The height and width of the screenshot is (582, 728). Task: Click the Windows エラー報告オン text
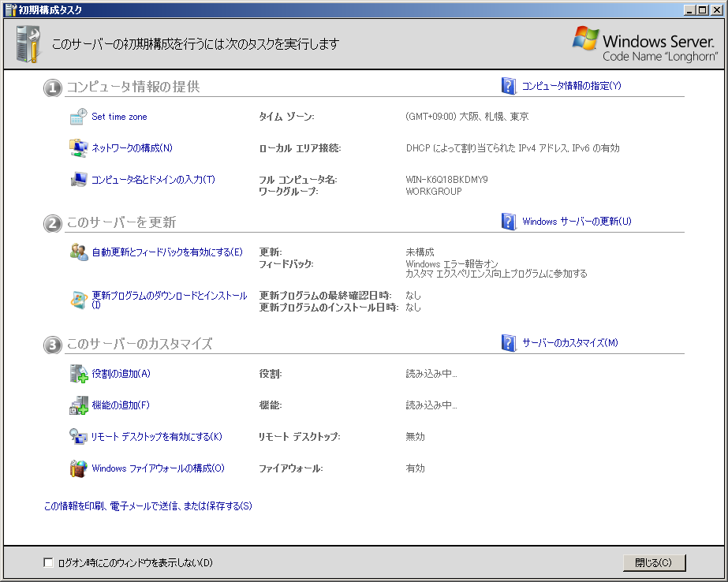click(x=452, y=264)
